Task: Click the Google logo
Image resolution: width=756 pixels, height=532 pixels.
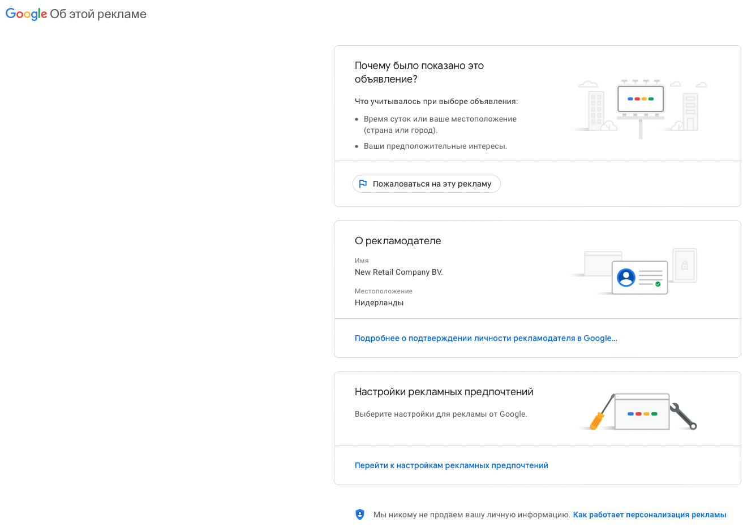Action: [25, 14]
